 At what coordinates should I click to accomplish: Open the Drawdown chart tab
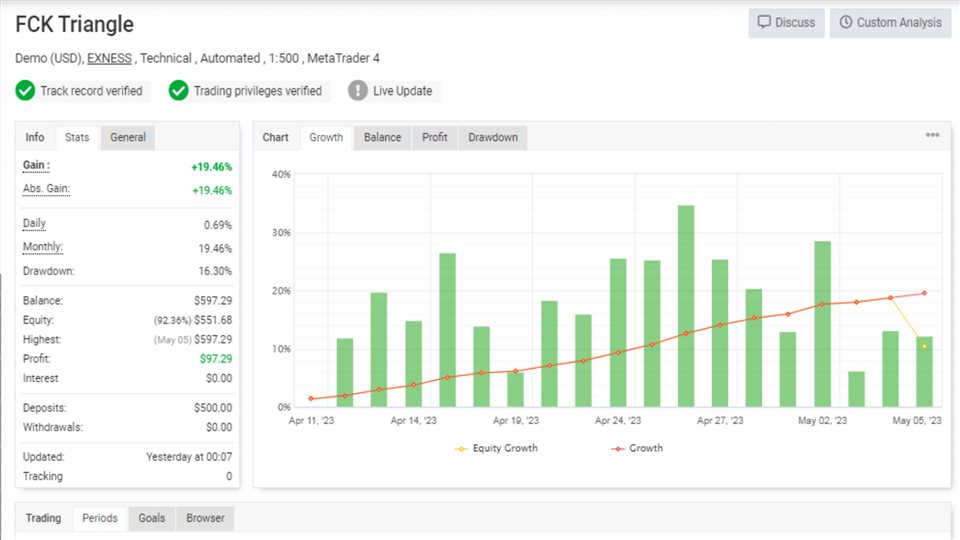tap(493, 137)
